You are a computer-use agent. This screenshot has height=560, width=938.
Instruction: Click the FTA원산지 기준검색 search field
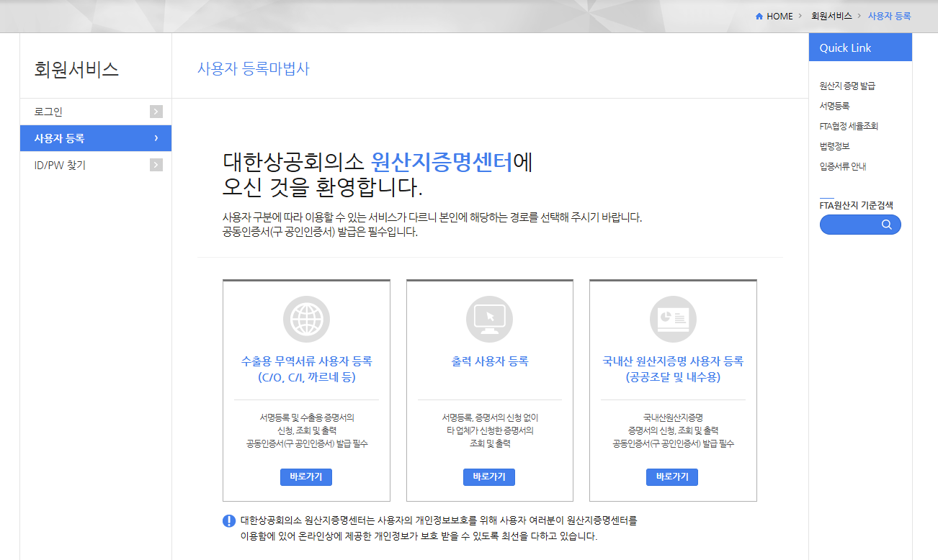point(860,225)
